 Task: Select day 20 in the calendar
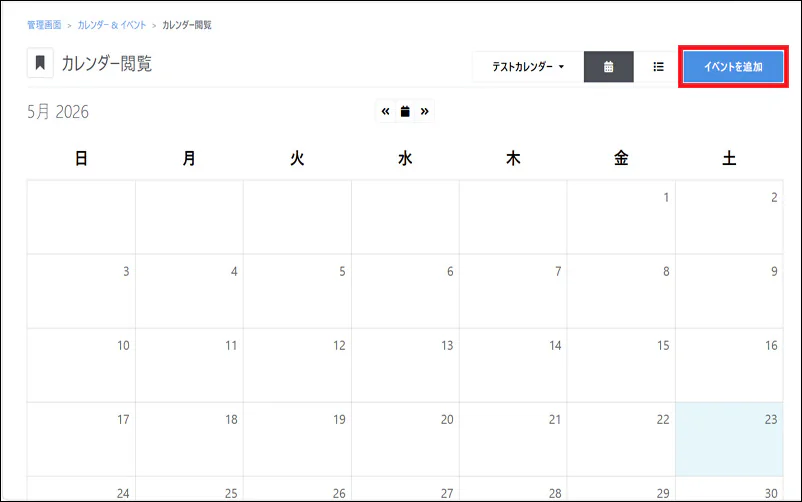coord(405,439)
